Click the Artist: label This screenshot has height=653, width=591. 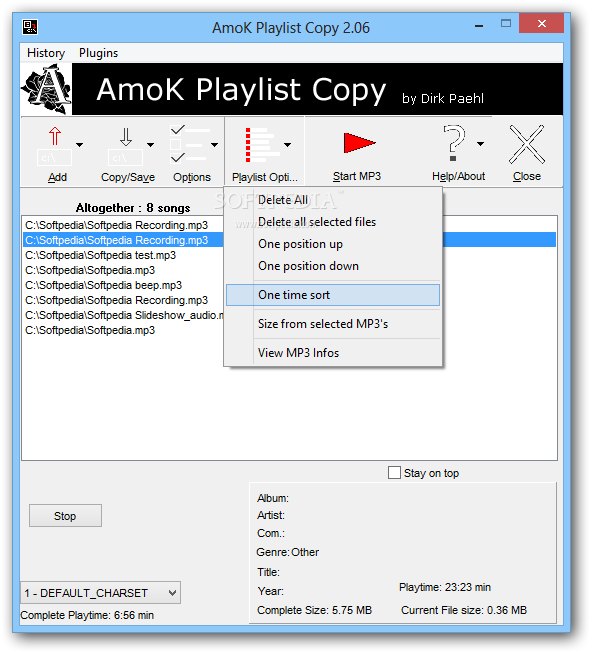point(271,515)
